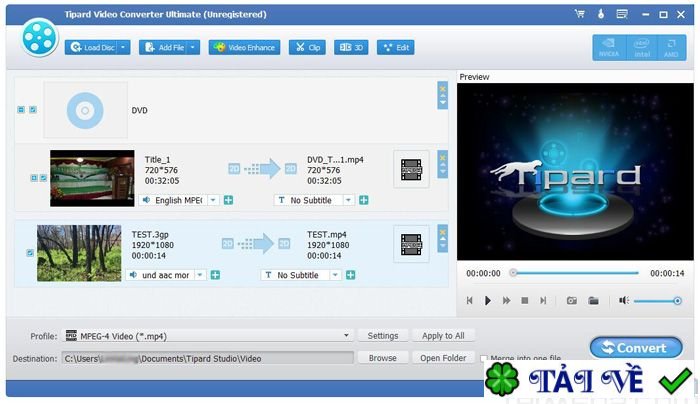Click the Destination path field
Screen dimensions: 700x404
point(208,358)
